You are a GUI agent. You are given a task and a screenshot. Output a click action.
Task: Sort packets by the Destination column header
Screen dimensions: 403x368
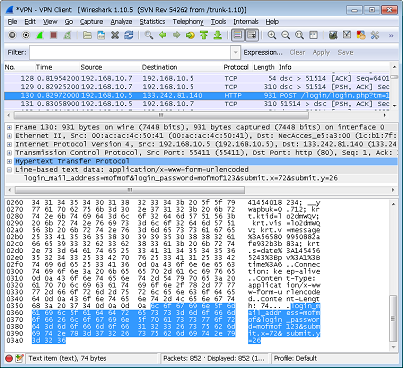click(x=160, y=67)
